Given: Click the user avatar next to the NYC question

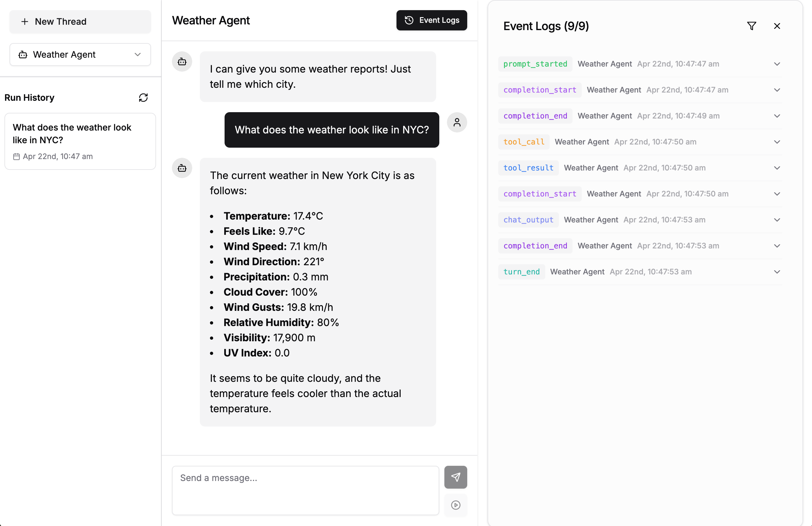Looking at the screenshot, I should coord(457,122).
